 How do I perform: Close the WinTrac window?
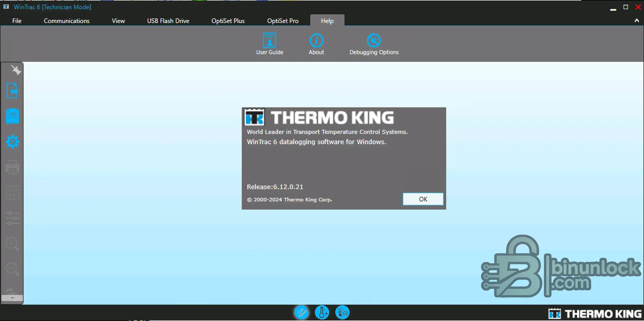point(638,7)
